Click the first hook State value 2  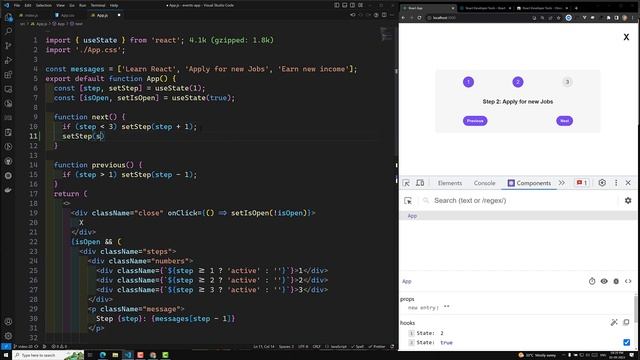pyautogui.click(x=442, y=333)
